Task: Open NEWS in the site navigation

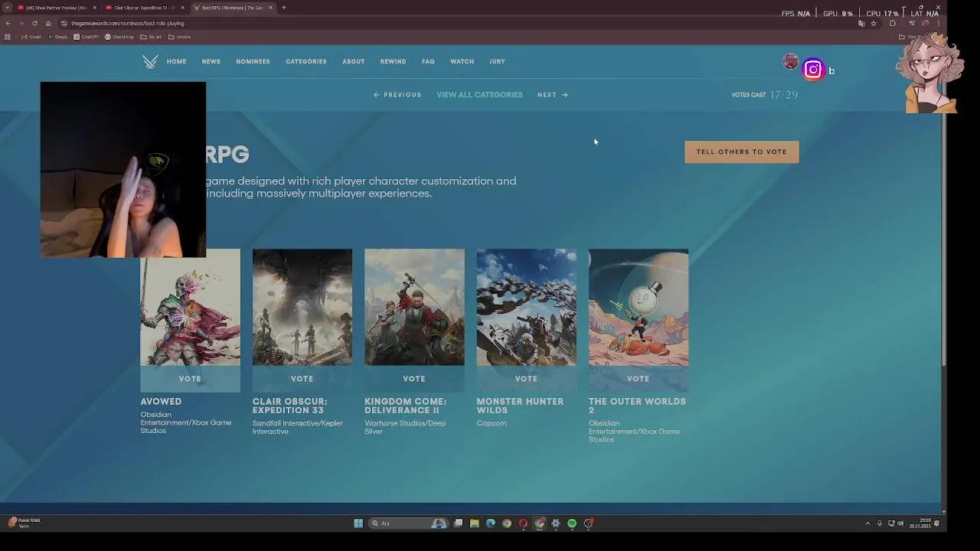Action: 211,62
